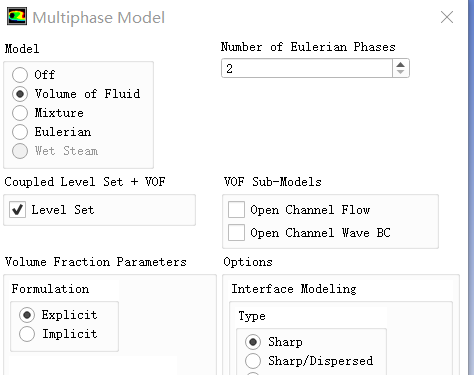Click the Level Set label text

63,210
